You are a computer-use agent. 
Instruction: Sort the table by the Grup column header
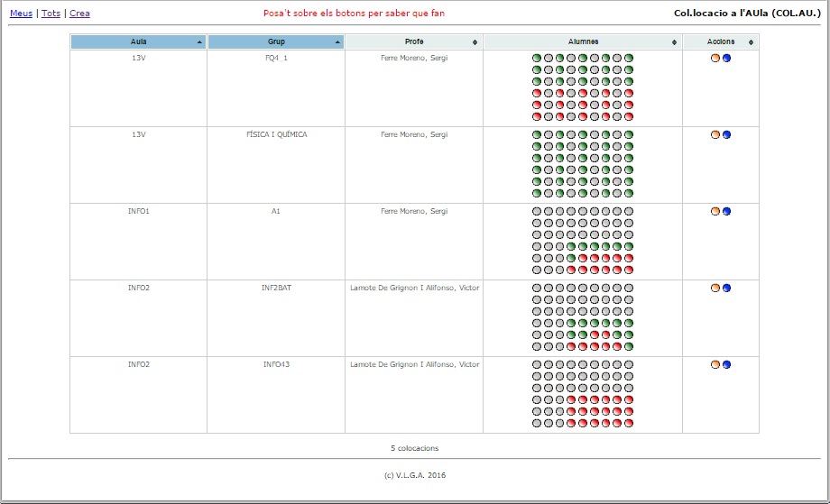pos(276,41)
